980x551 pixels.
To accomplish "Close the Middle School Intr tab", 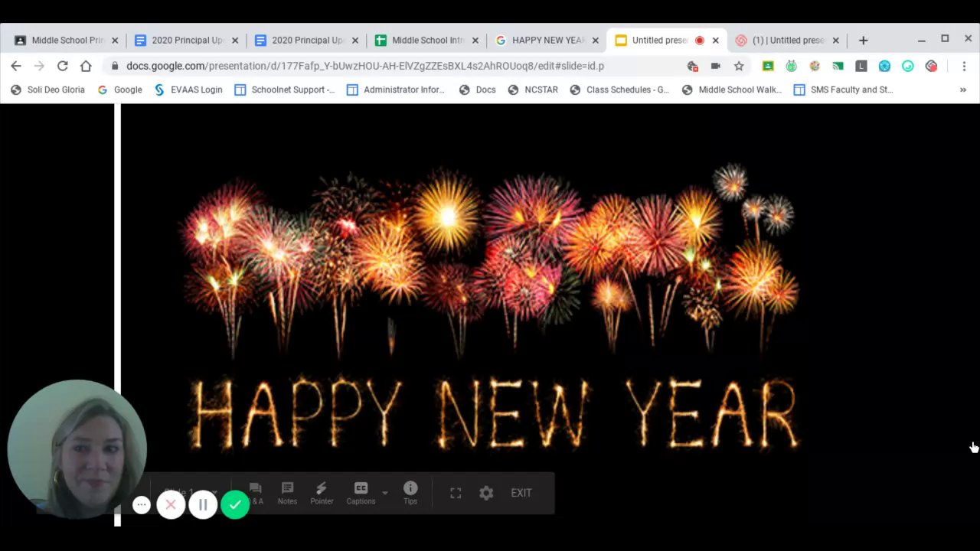I will [475, 41].
